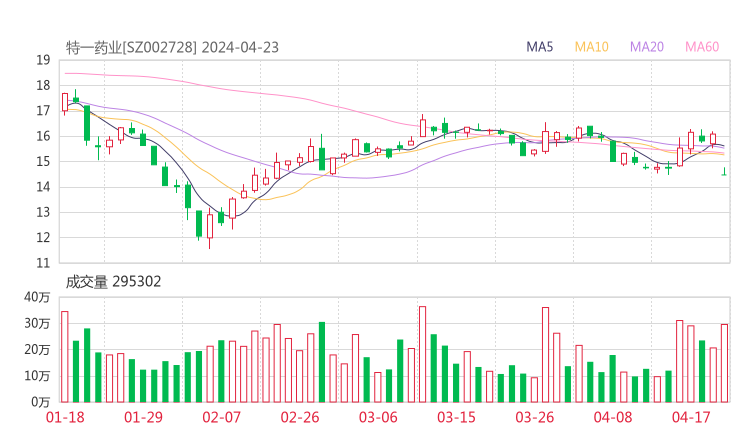
Task: Click the last red volume bar on the right
Action: 724,364
